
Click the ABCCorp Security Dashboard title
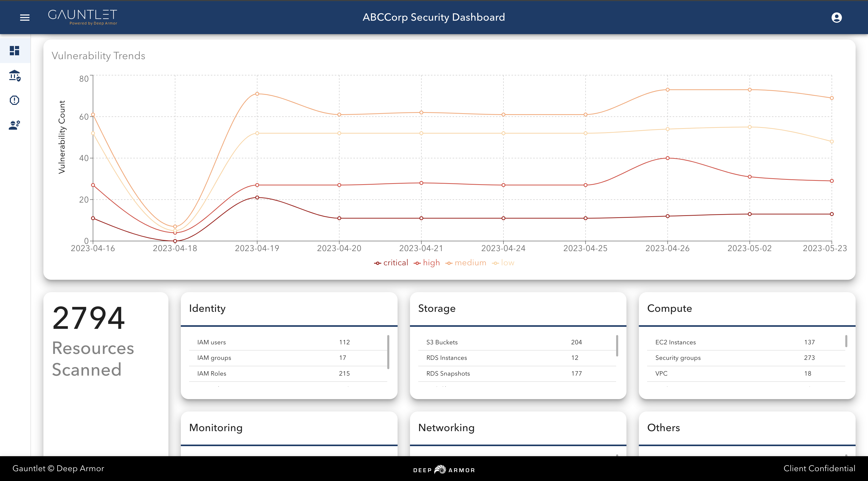434,17
